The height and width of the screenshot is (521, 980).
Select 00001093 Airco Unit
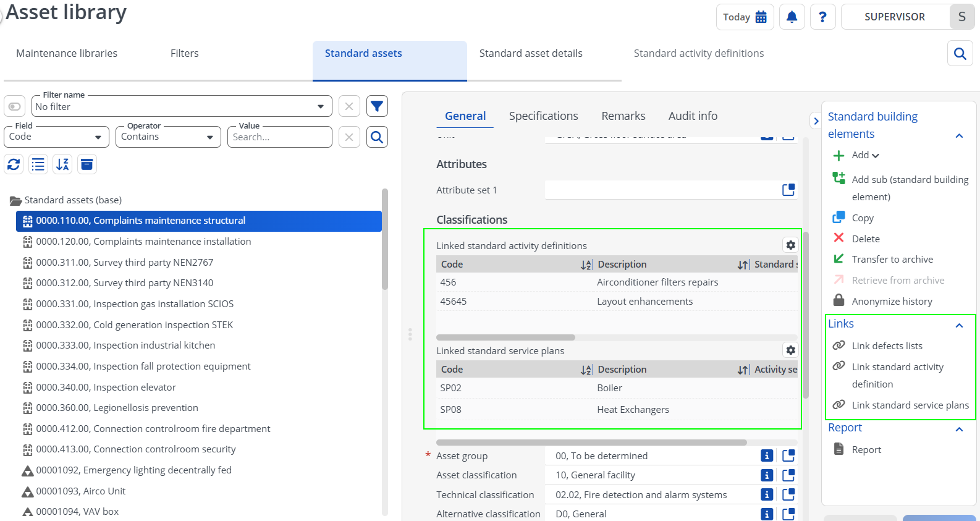pos(80,491)
